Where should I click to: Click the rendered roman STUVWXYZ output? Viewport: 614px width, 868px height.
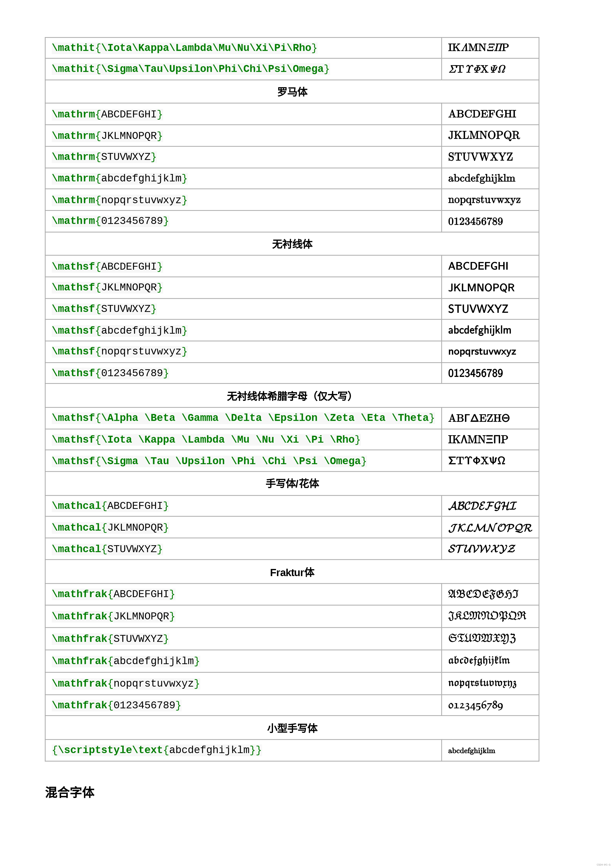[480, 157]
